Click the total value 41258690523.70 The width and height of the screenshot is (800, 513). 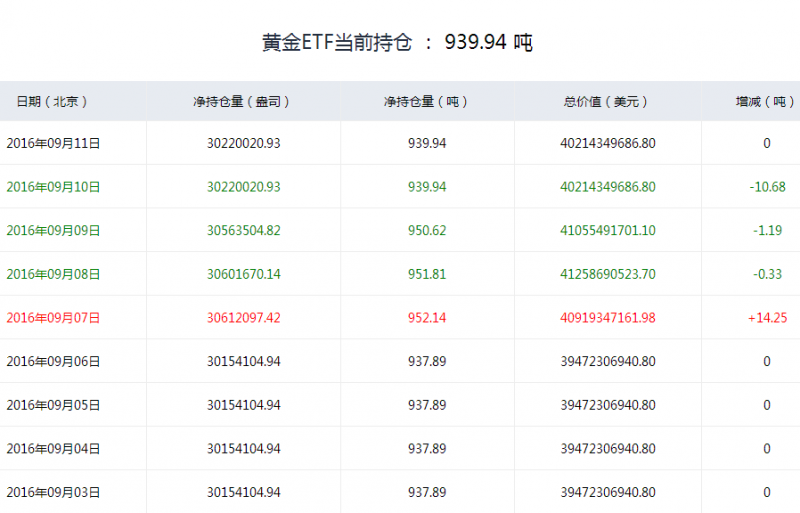click(x=608, y=274)
